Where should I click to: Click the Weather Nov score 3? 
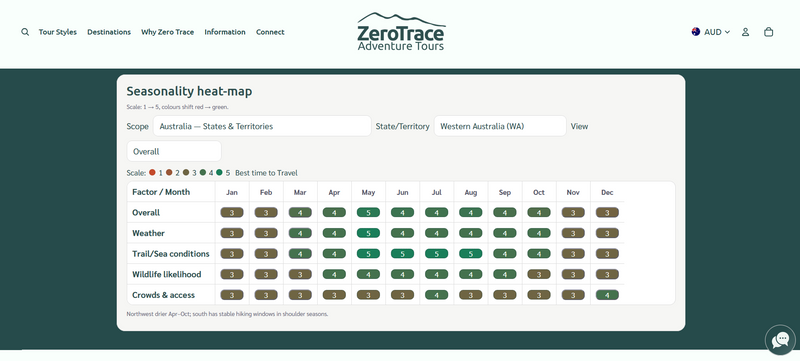(x=573, y=233)
